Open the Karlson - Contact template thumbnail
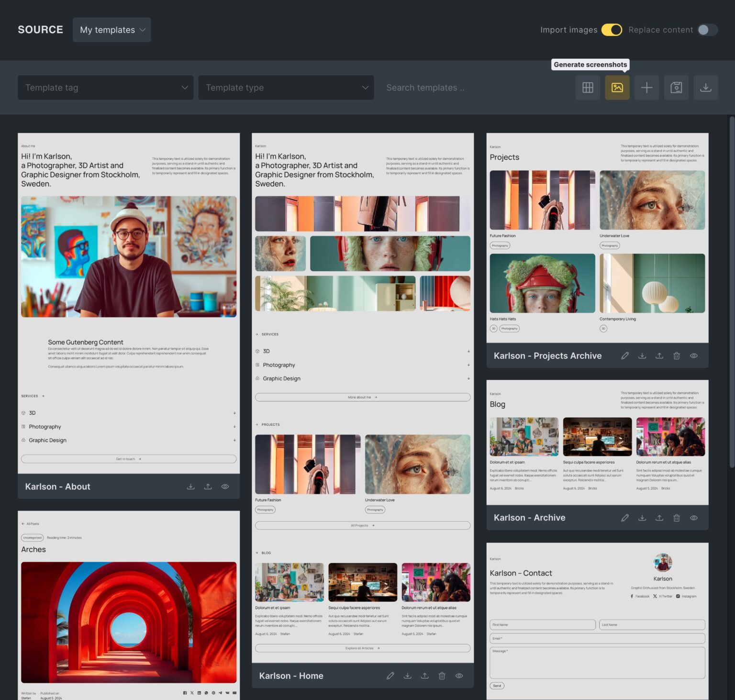The image size is (735, 700). click(597, 621)
